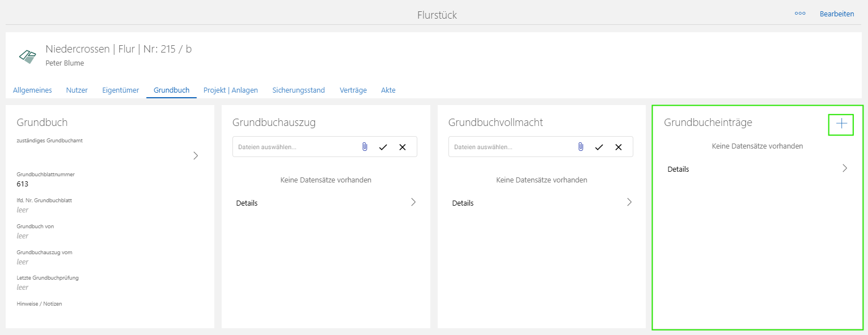
Task: Click leer value under Letzte Grundbuchprüfung
Action: pos(23,288)
